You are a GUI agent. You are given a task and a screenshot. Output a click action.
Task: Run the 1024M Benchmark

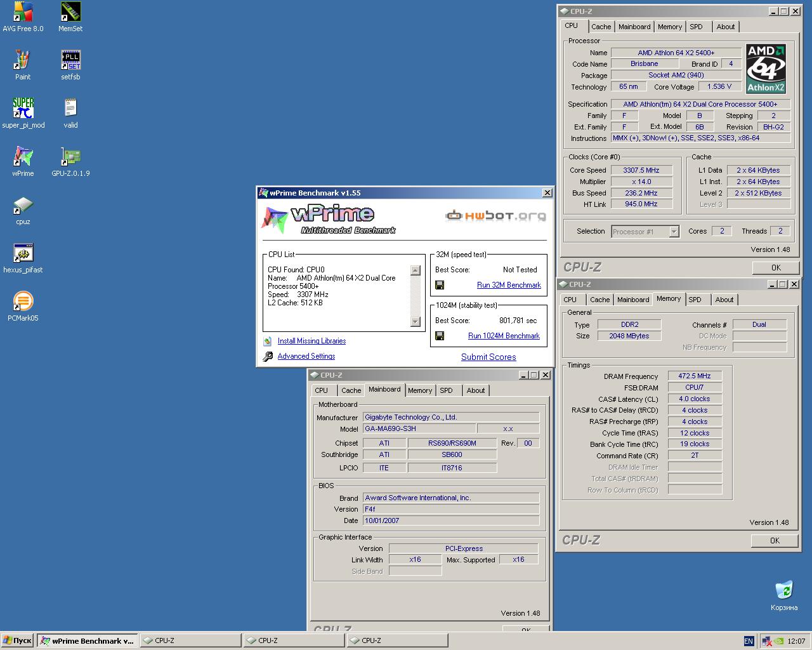(504, 336)
